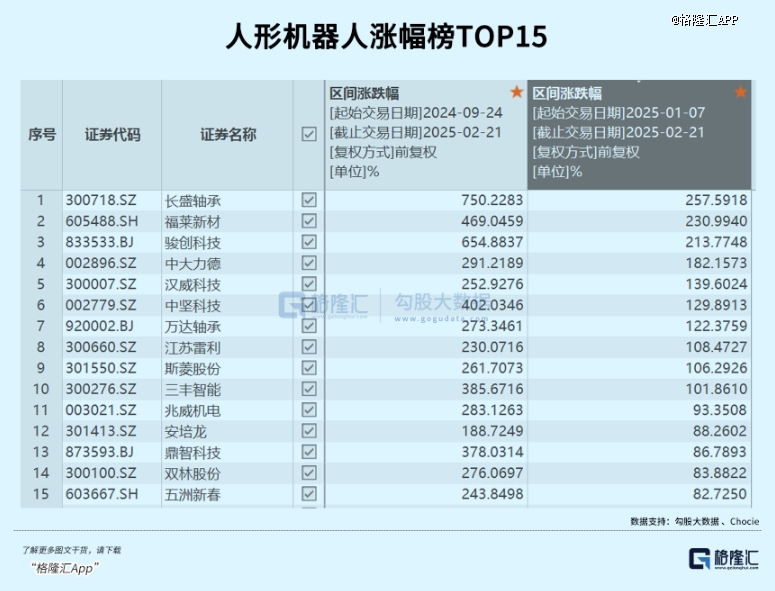Toggle the checkbox for 三丰智能

pyautogui.click(x=309, y=389)
